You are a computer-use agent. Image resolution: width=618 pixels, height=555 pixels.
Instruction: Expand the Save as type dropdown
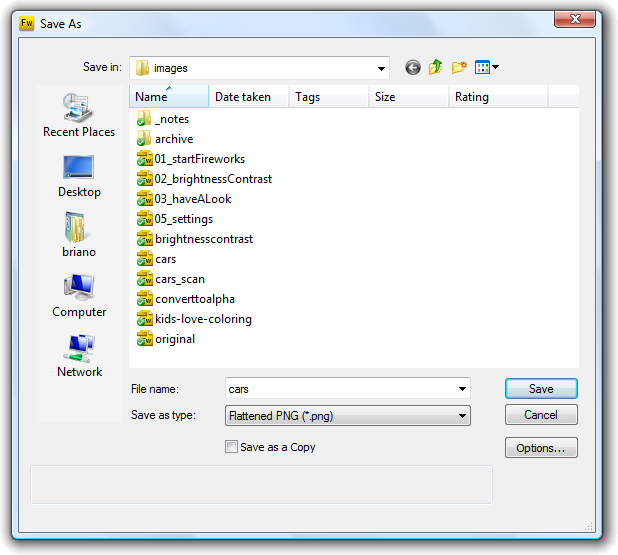(x=461, y=415)
